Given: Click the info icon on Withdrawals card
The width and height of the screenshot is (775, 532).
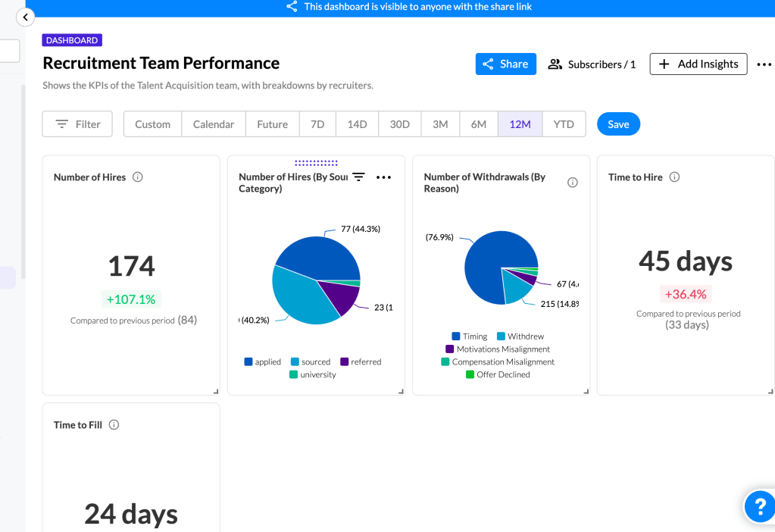Looking at the screenshot, I should (x=573, y=183).
